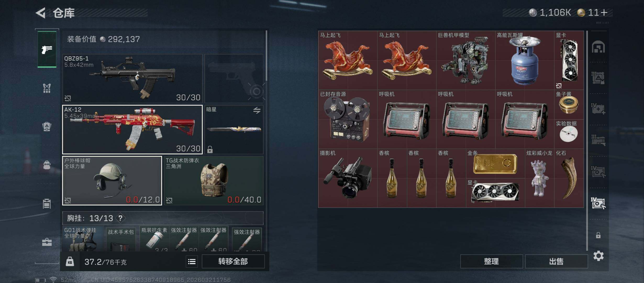Click the equipment panel vertical scrollbar
This screenshot has width=644, height=283.
266,56
